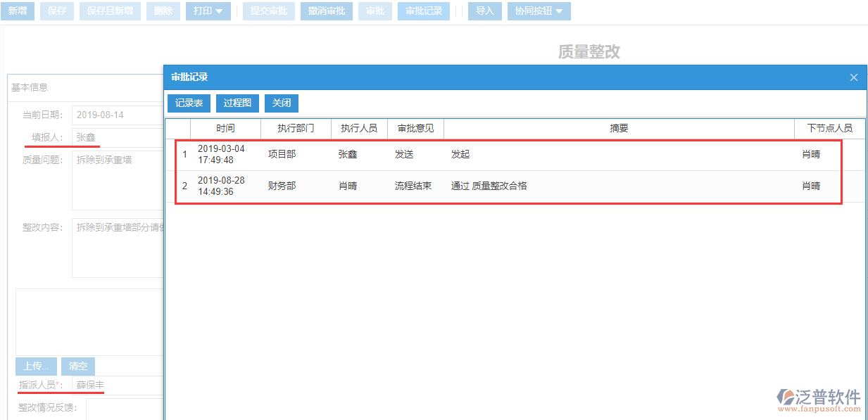Click the 清空 clear button
The image size is (868, 420).
[77, 366]
